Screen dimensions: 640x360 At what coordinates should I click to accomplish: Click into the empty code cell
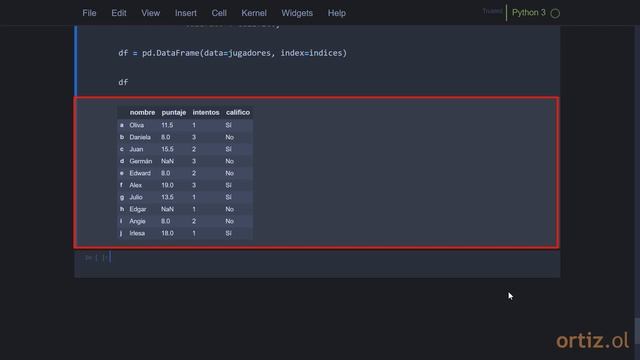coord(335,258)
